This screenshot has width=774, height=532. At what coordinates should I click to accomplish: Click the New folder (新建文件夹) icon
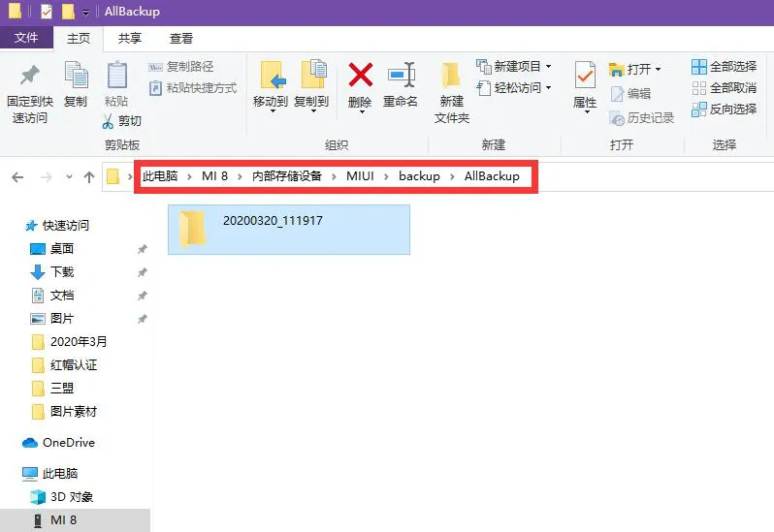[x=451, y=75]
